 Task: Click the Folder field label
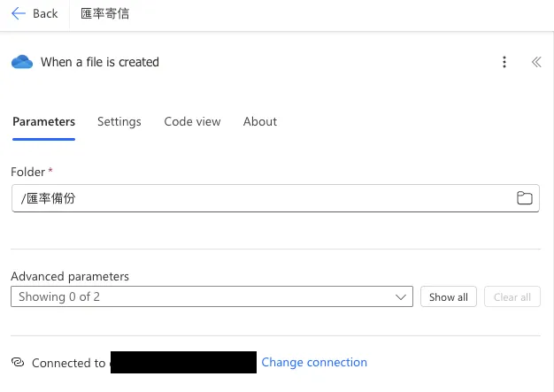coord(27,171)
